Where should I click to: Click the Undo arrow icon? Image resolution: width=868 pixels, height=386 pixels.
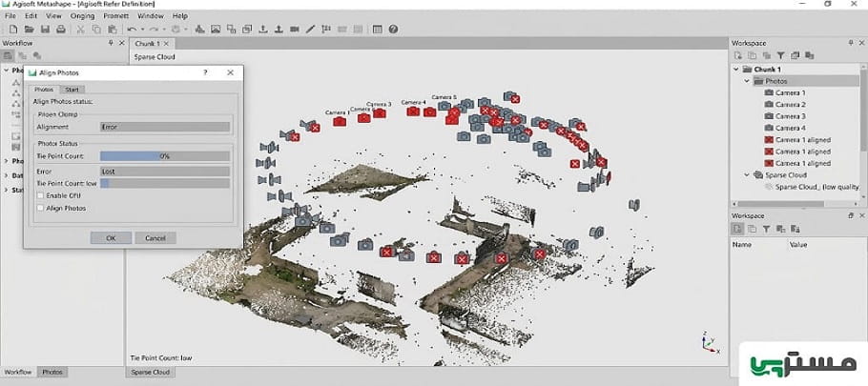pyautogui.click(x=132, y=30)
